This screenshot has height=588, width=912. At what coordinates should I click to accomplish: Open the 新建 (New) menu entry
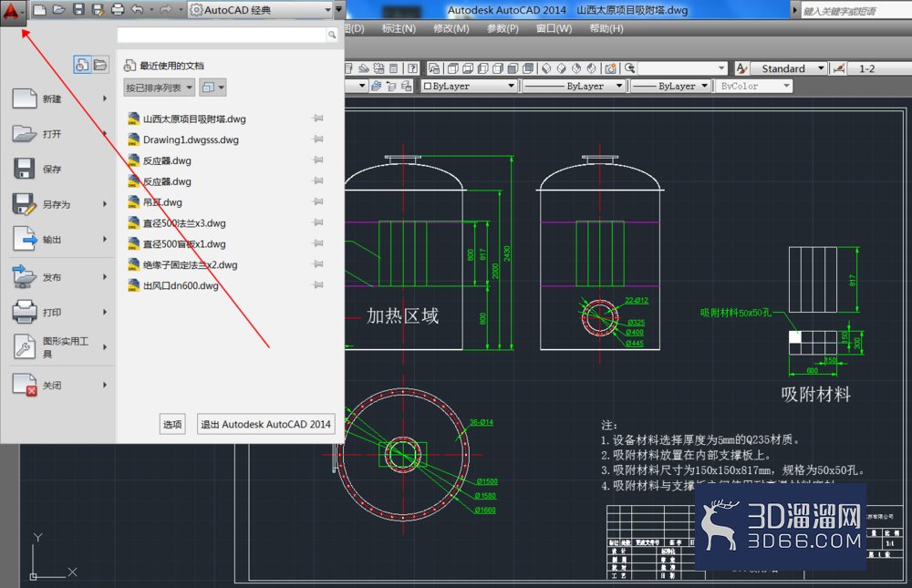tap(58, 98)
